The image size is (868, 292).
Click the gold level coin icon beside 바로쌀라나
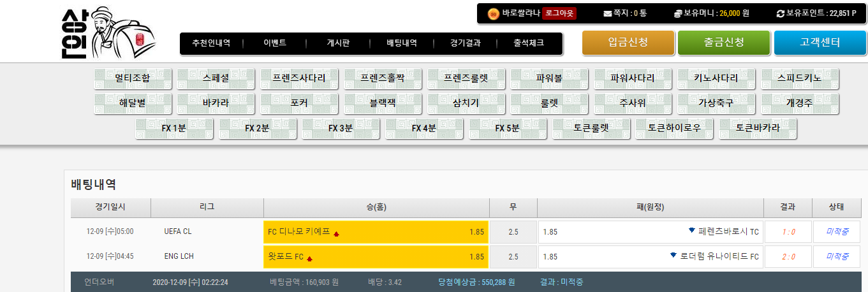click(493, 13)
